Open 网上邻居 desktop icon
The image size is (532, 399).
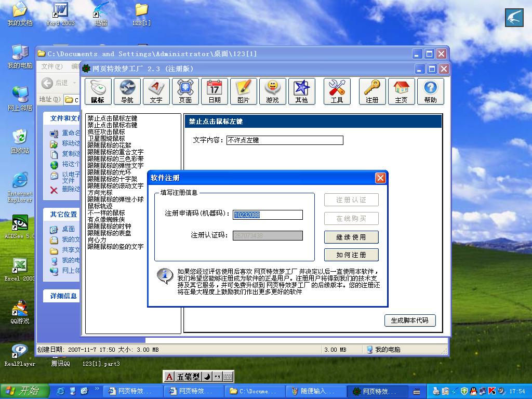20,99
